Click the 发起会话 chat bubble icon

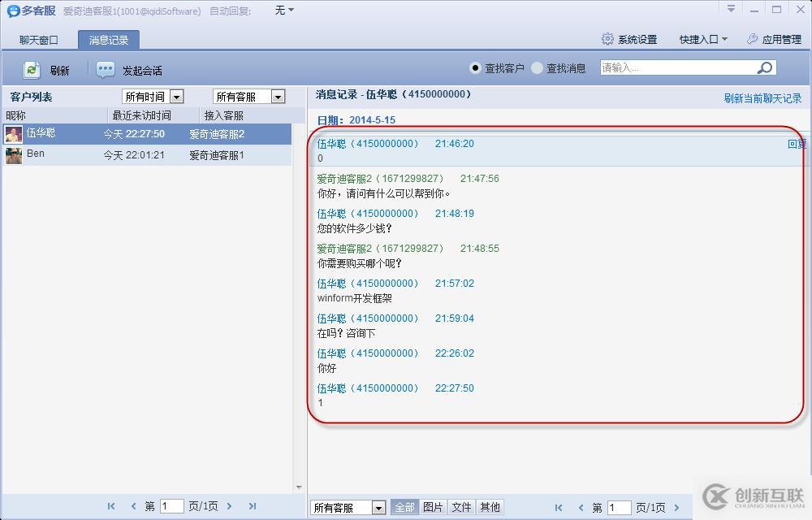pos(106,69)
